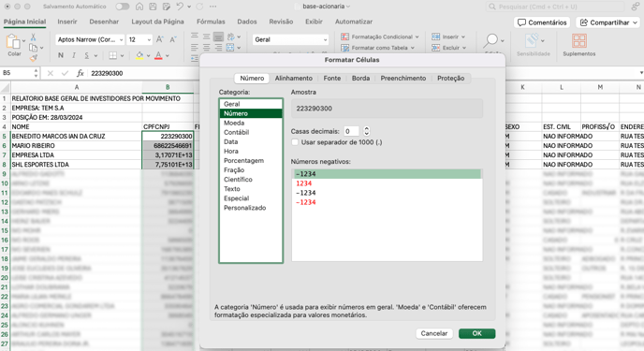Click the Home icon in title bar
The height and width of the screenshot is (351, 644).
click(139, 7)
